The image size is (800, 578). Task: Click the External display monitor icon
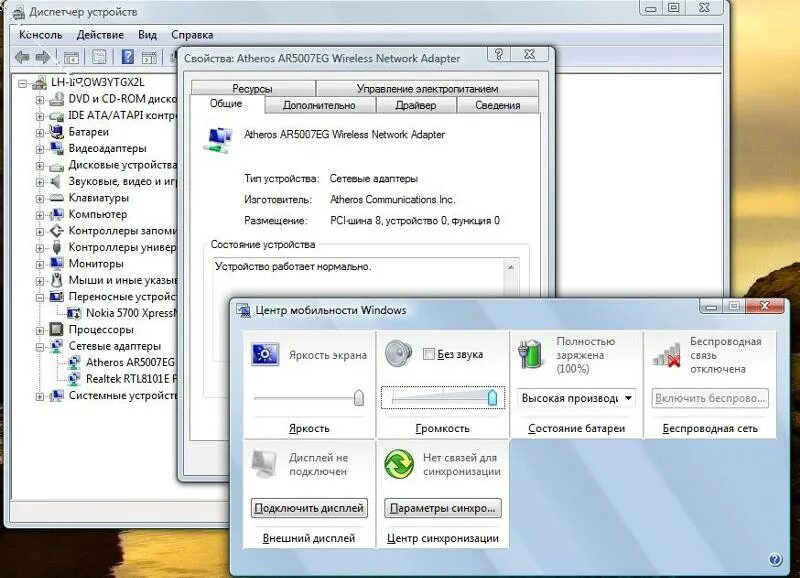coord(264,463)
